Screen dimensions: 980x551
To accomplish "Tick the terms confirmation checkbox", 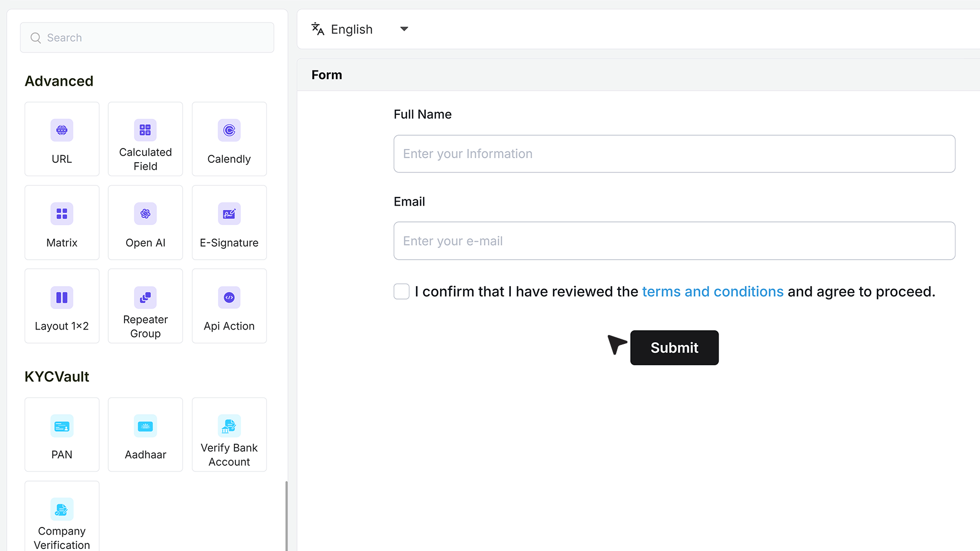I will point(402,291).
